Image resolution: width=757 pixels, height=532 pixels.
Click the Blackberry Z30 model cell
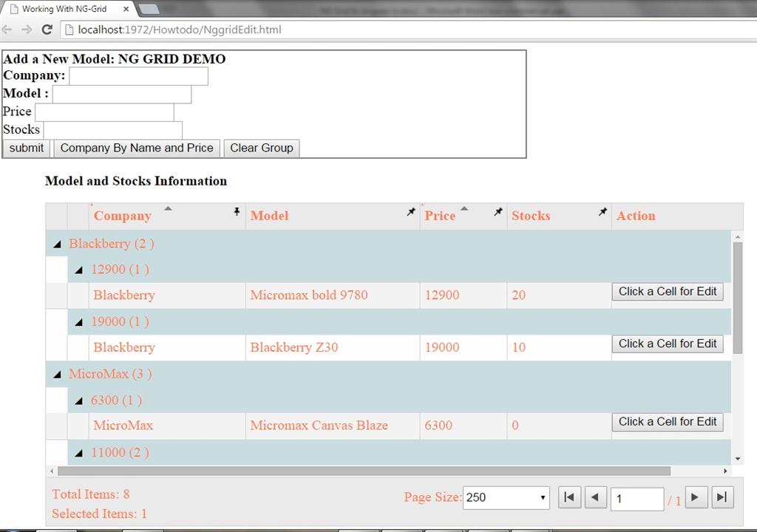pos(333,347)
